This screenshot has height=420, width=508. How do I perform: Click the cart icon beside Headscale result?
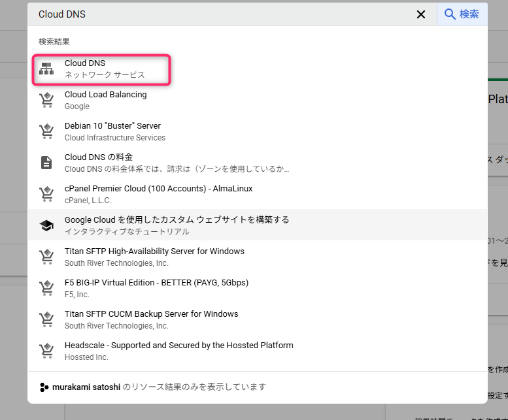(x=46, y=351)
